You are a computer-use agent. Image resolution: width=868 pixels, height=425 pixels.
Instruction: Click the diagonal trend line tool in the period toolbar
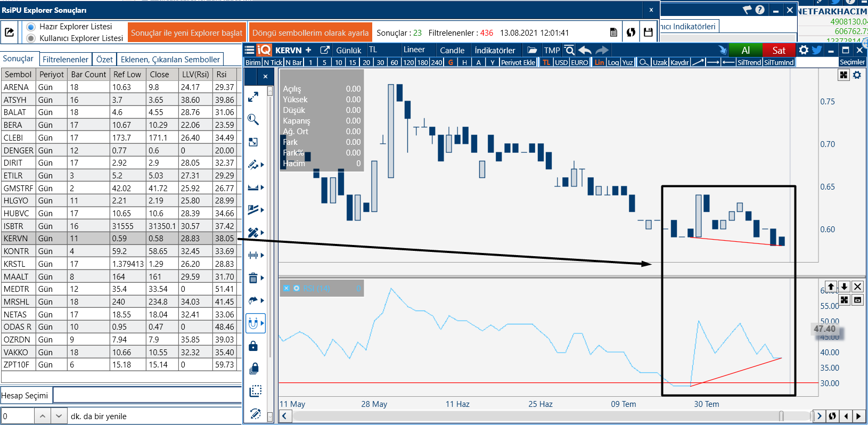pos(698,62)
